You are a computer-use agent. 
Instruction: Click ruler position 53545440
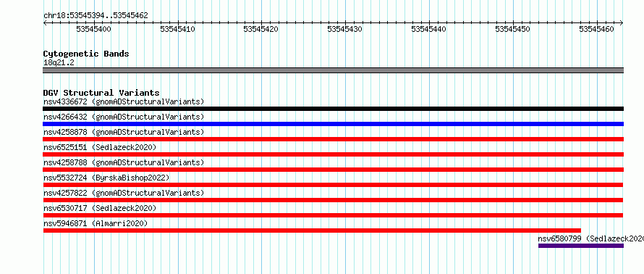pos(429,29)
